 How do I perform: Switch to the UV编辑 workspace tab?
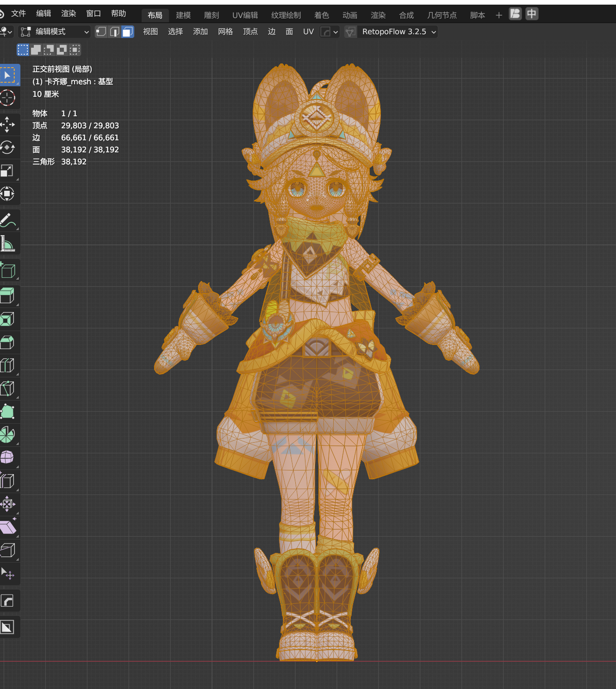tap(245, 15)
